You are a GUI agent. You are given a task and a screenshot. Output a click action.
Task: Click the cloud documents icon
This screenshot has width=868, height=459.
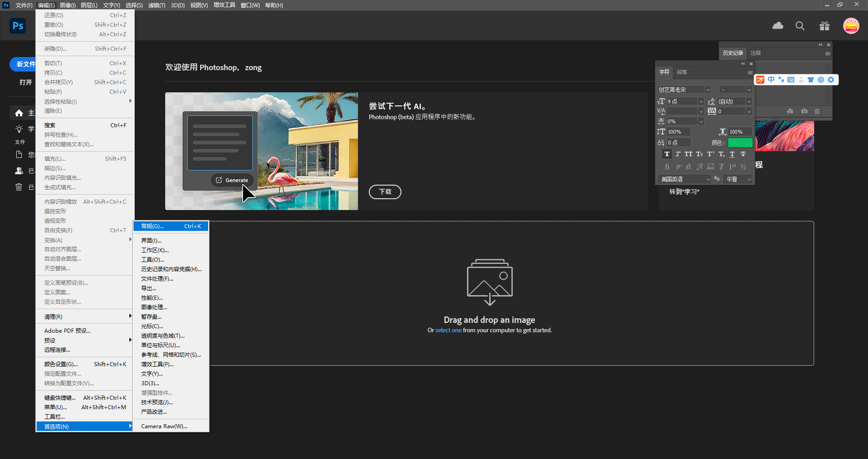coord(777,26)
